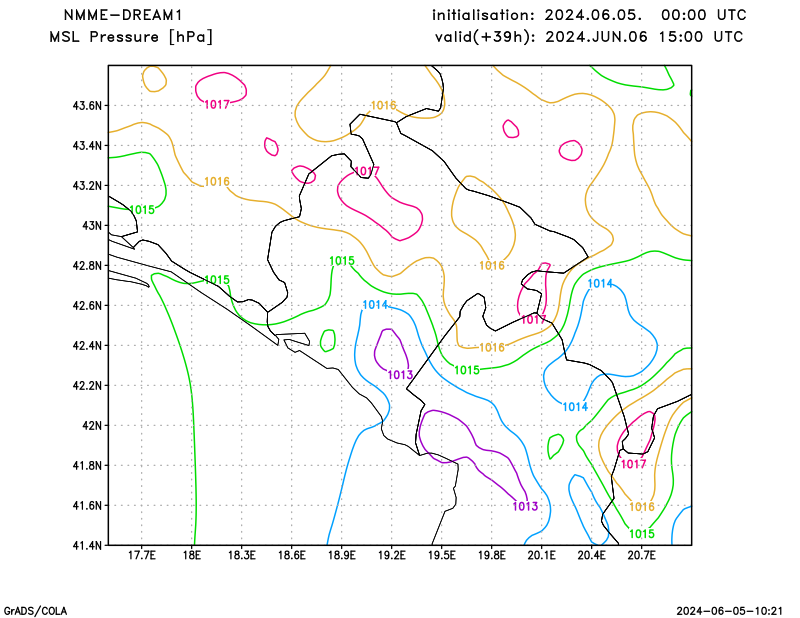Select the 'MSL Pressure [hPa]' heading

[x=131, y=37]
